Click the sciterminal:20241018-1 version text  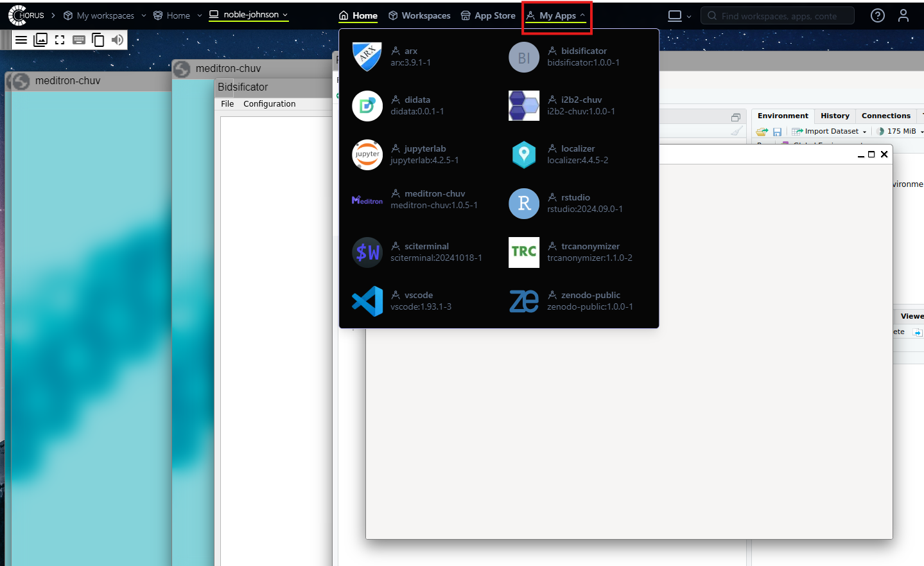[436, 258]
